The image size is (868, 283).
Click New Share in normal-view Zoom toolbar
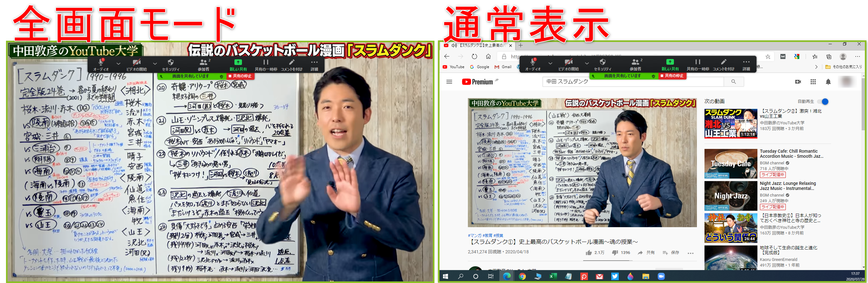coord(670,64)
